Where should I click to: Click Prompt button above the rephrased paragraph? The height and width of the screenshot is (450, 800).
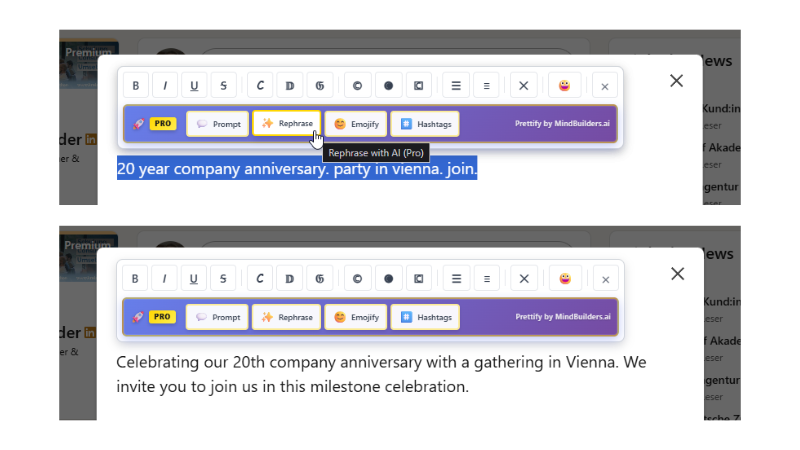pyautogui.click(x=217, y=318)
